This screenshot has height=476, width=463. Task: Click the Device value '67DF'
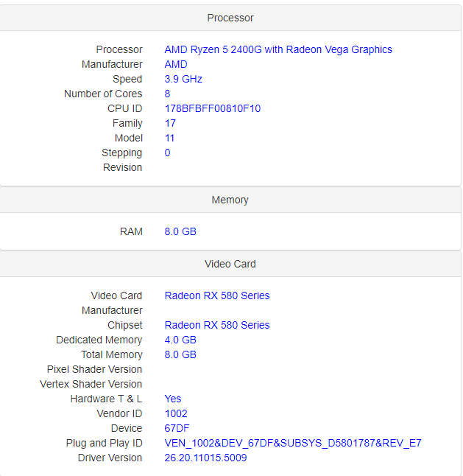point(177,428)
